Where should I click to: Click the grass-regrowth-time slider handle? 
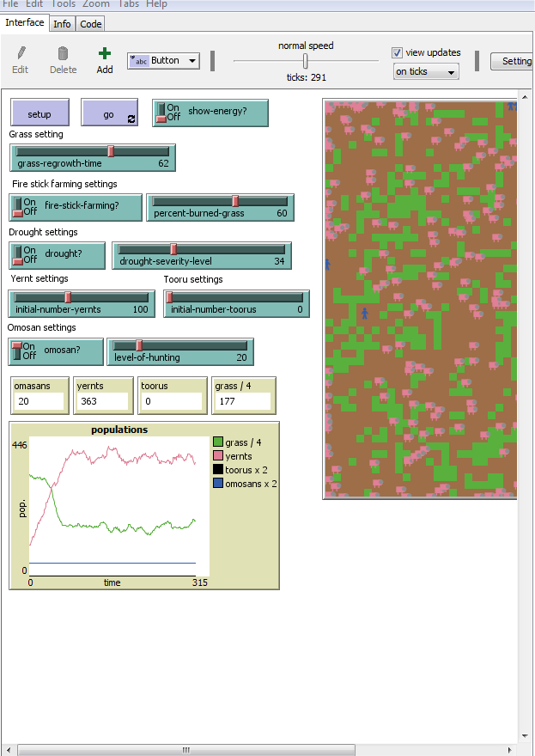coord(111,151)
